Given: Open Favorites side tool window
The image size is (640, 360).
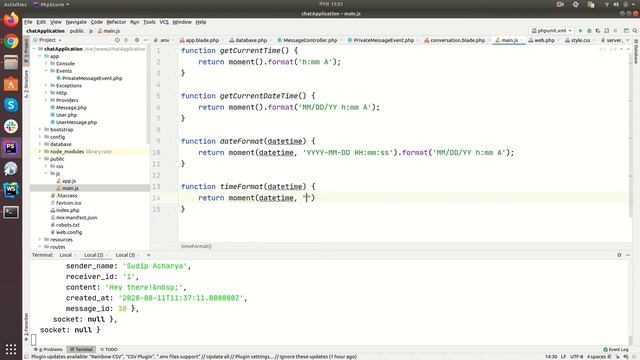Looking at the screenshot, I should (x=27, y=327).
